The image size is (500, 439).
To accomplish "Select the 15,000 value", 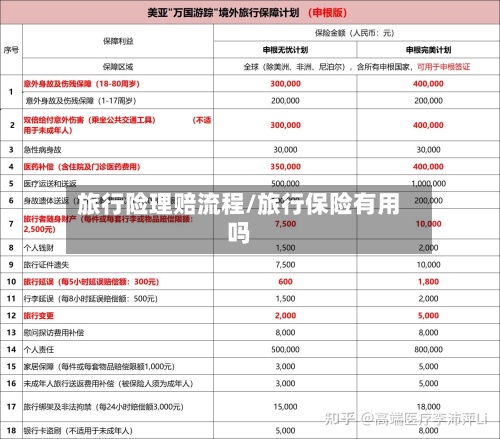I will click(285, 407).
